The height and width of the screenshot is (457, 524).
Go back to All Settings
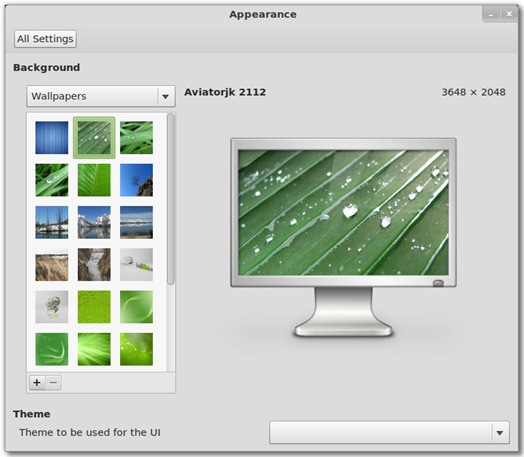45,39
